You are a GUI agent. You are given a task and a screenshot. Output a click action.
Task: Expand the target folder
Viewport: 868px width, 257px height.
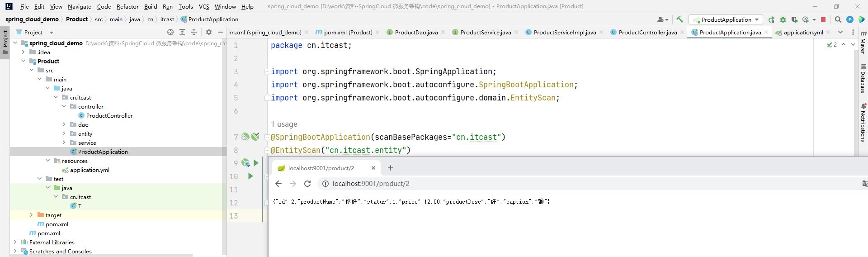coord(32,215)
